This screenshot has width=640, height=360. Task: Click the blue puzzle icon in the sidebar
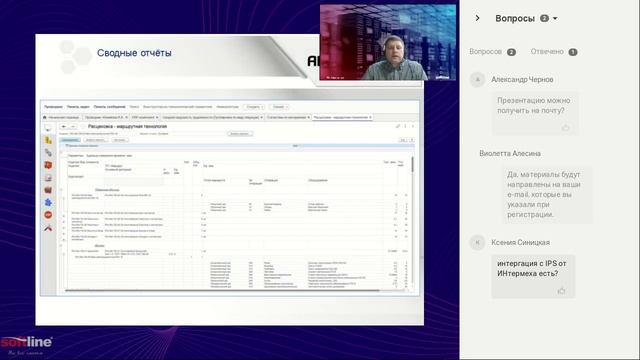click(x=48, y=202)
